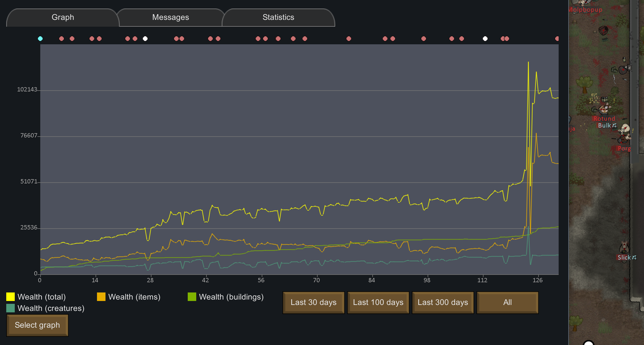This screenshot has width=644, height=345.
Task: Show the Last 300 days range
Action: (x=443, y=302)
